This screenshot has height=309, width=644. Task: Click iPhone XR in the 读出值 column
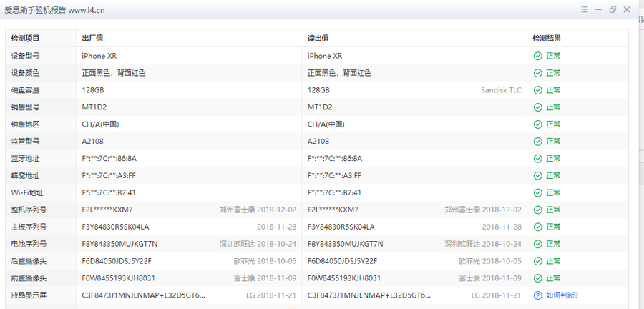(325, 56)
